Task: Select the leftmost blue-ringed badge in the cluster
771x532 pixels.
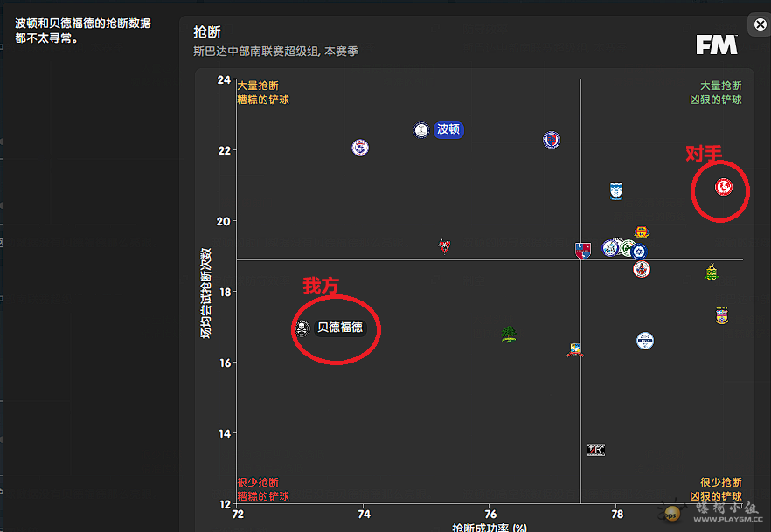Action: point(610,248)
